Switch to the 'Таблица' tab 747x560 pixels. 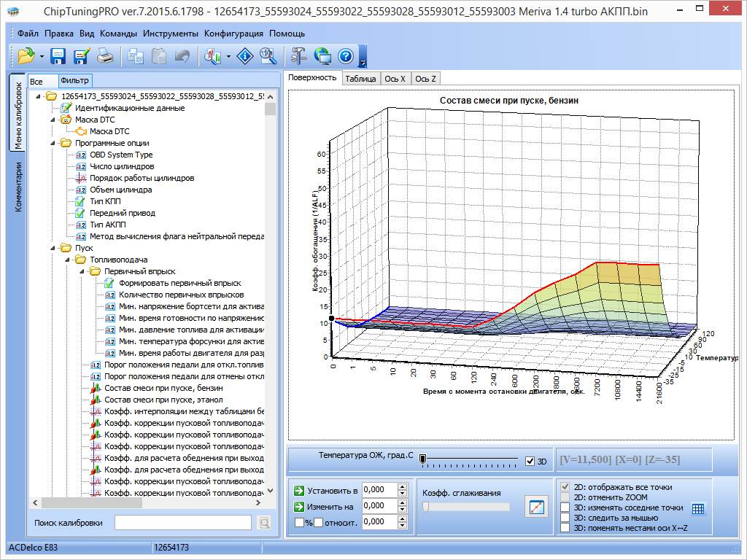(360, 78)
